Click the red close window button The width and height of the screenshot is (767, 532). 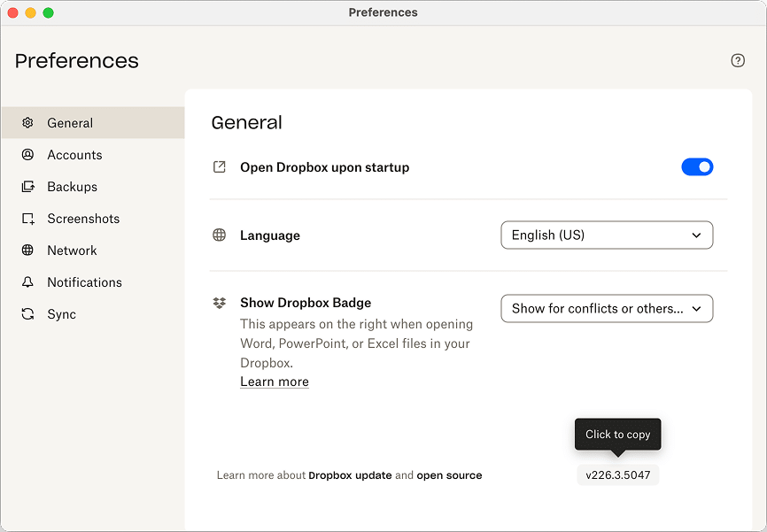click(13, 12)
